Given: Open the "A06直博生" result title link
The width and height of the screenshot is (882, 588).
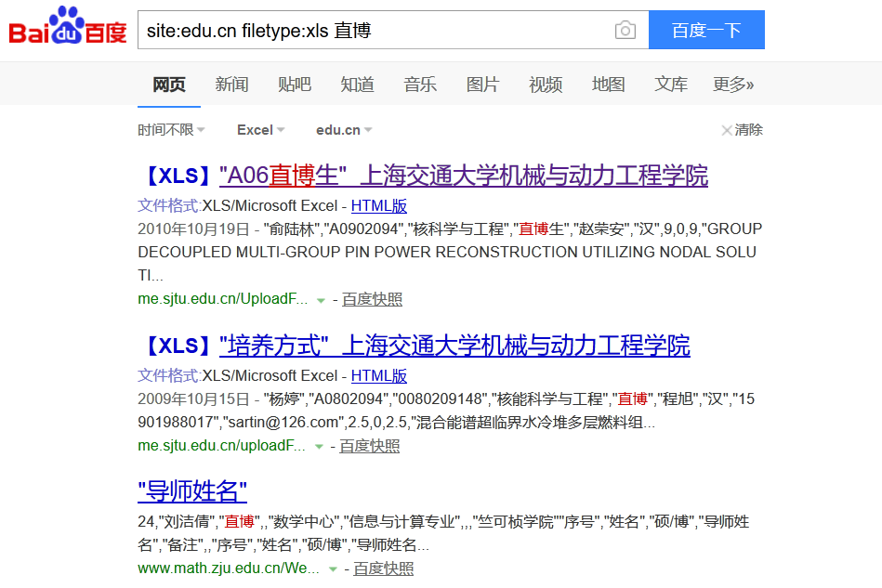Looking at the screenshot, I should pyautogui.click(x=464, y=176).
